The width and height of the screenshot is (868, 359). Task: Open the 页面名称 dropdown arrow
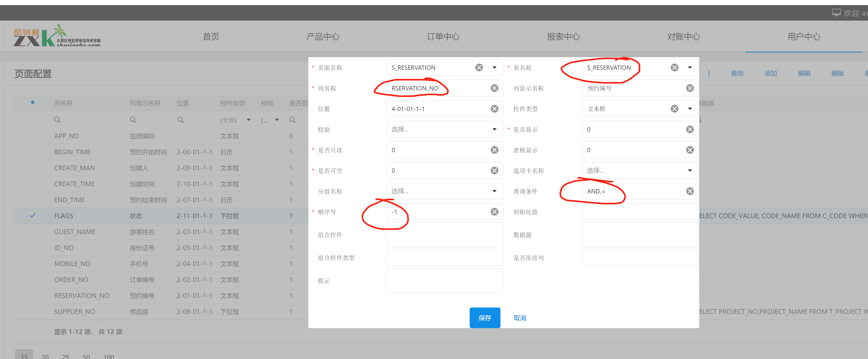click(x=494, y=67)
